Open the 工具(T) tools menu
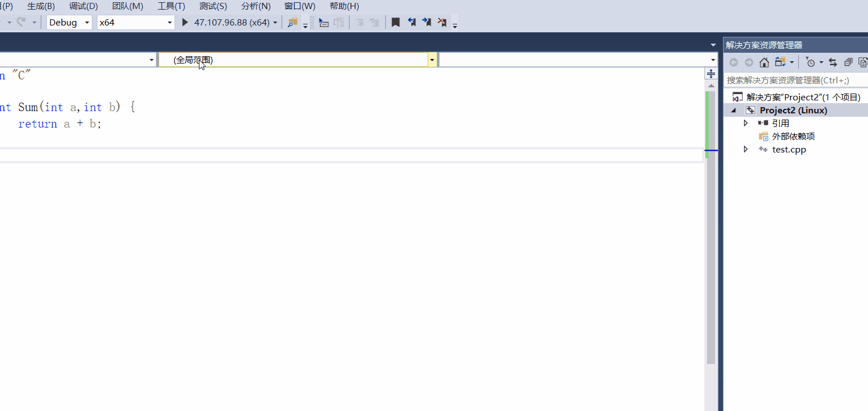The width and height of the screenshot is (868, 411). pyautogui.click(x=171, y=6)
